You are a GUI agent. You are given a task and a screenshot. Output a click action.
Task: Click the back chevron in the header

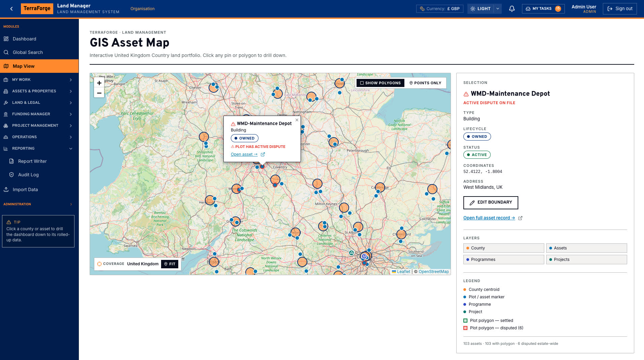coord(11,9)
